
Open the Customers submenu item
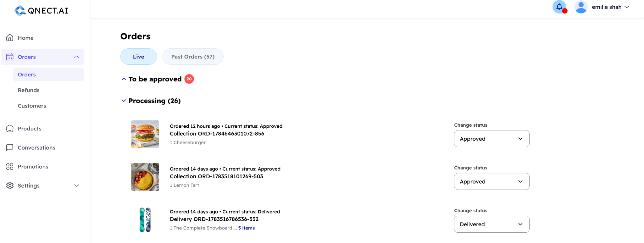(32, 106)
